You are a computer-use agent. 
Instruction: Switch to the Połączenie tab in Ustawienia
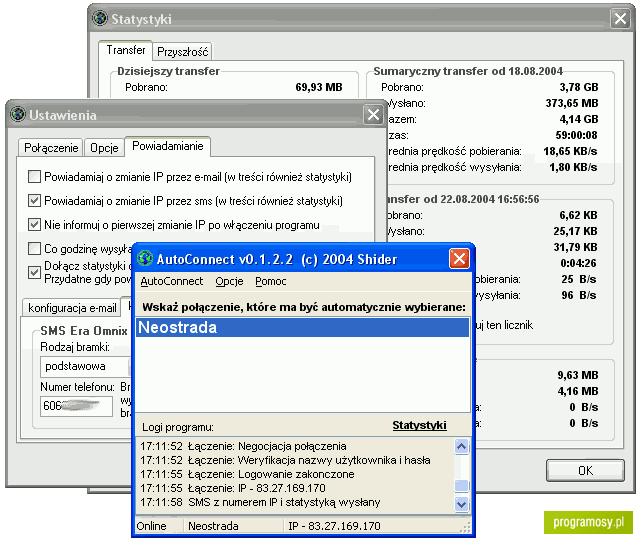[51, 147]
